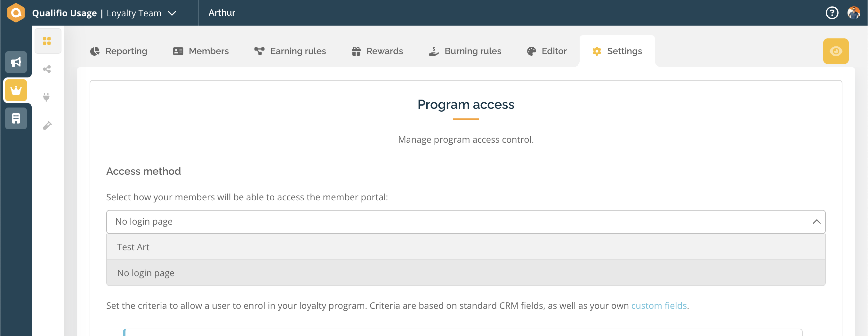This screenshot has width=868, height=336.
Task: Click the grid dashboard icon
Action: coord(47,41)
